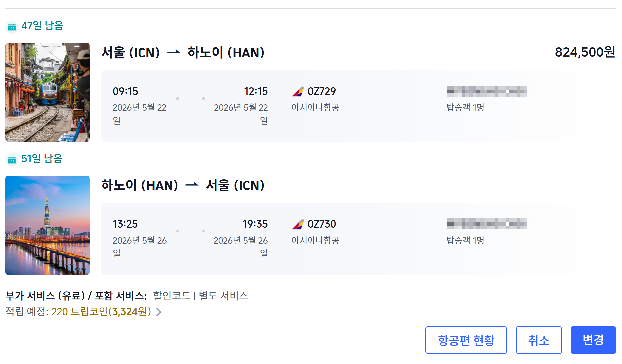Click the 별도 서비스 text

(x=223, y=296)
